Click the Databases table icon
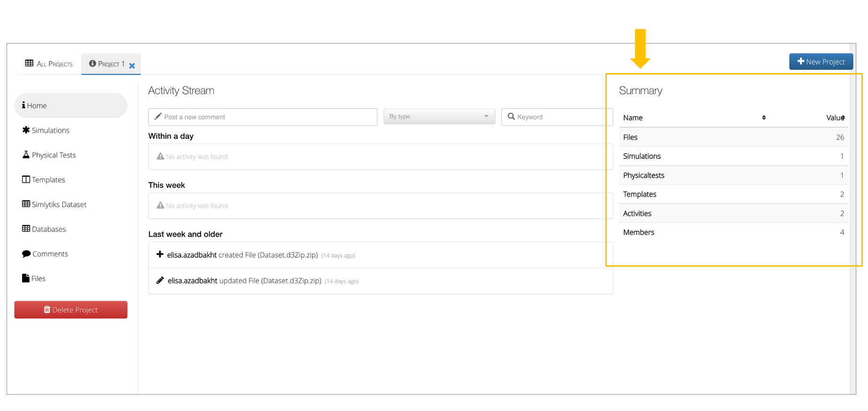The width and height of the screenshot is (868, 411). [26, 229]
